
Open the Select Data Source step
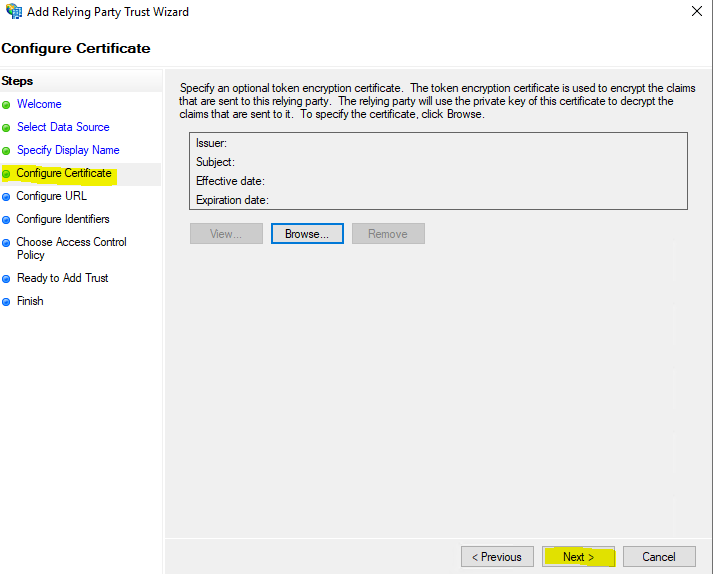coord(63,127)
